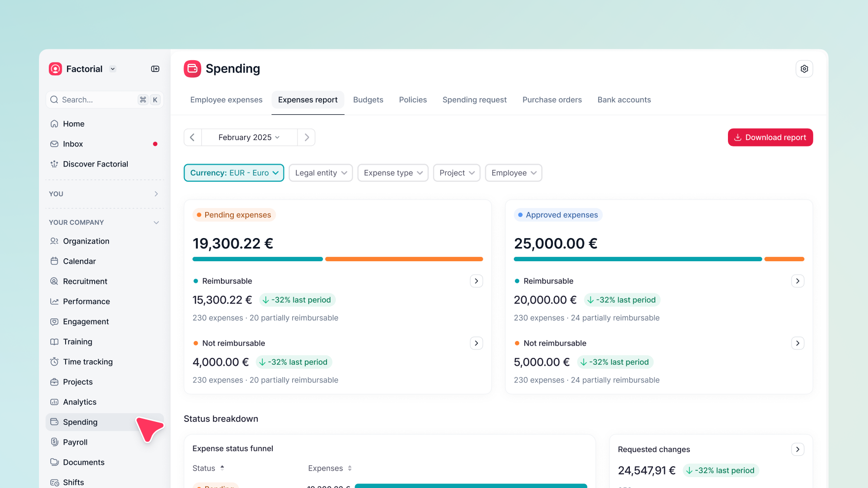Image resolution: width=868 pixels, height=488 pixels.
Task: Click pending not-reimbursable orange progress bar
Action: (x=404, y=259)
